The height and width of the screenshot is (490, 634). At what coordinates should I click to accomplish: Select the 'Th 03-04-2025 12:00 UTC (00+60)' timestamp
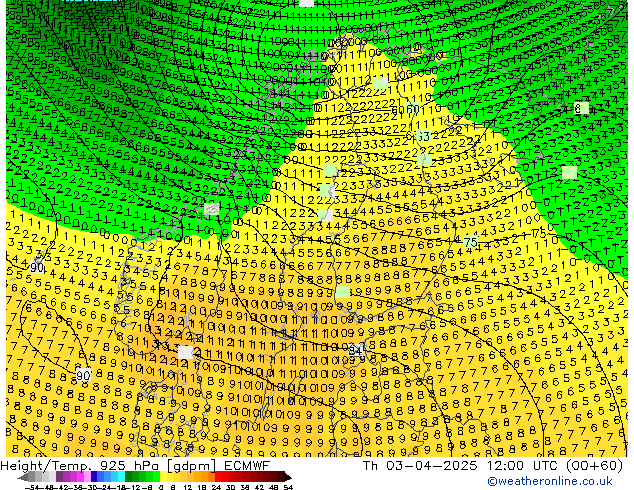tap(493, 466)
